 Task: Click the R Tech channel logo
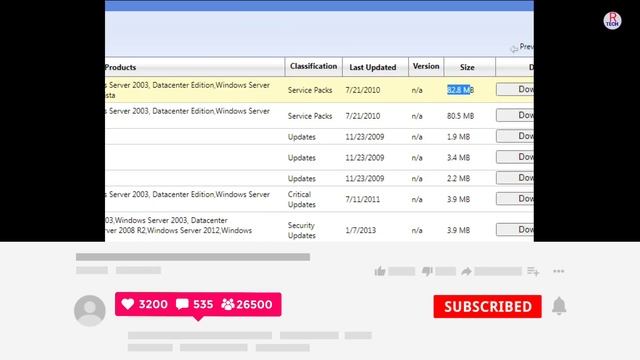(x=612, y=20)
